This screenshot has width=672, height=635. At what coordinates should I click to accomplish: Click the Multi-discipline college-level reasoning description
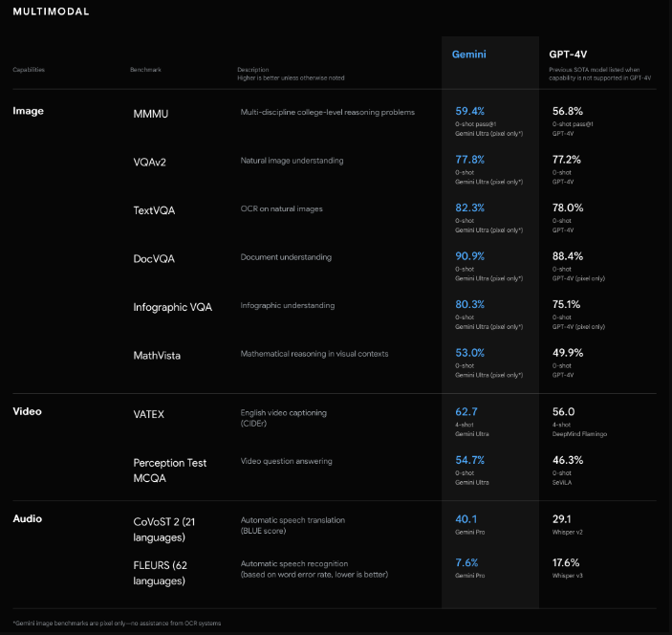pos(328,112)
